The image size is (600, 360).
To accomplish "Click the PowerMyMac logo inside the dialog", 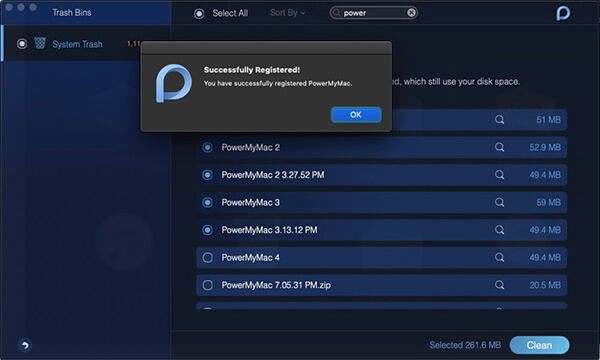I will point(173,83).
